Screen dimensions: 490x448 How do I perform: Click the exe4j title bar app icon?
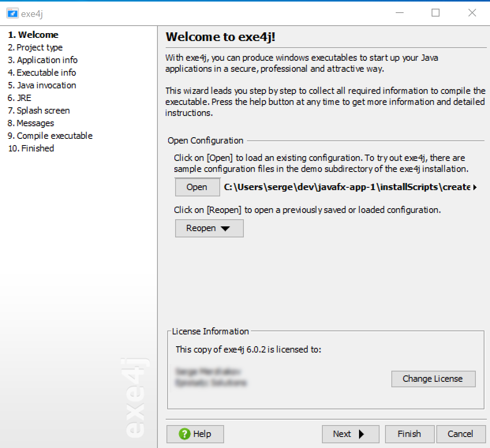pyautogui.click(x=13, y=13)
